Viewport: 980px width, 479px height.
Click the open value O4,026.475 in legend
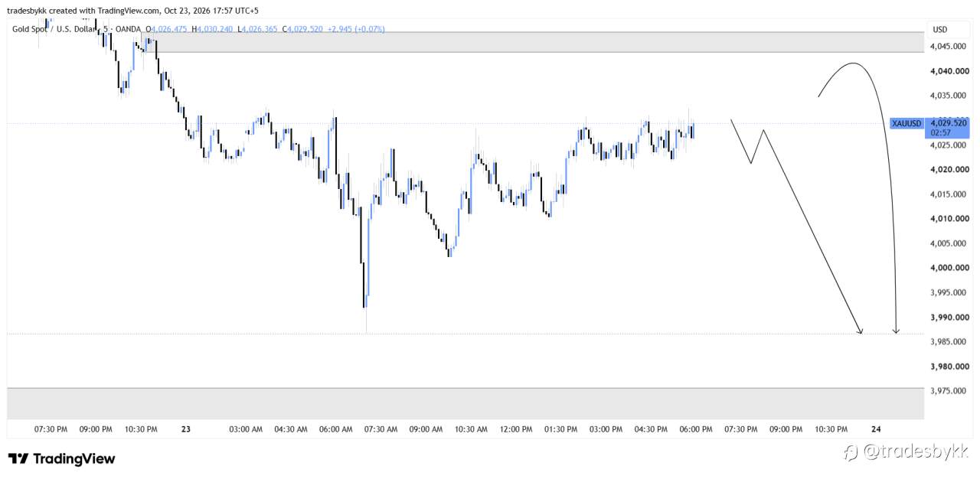tap(168, 29)
